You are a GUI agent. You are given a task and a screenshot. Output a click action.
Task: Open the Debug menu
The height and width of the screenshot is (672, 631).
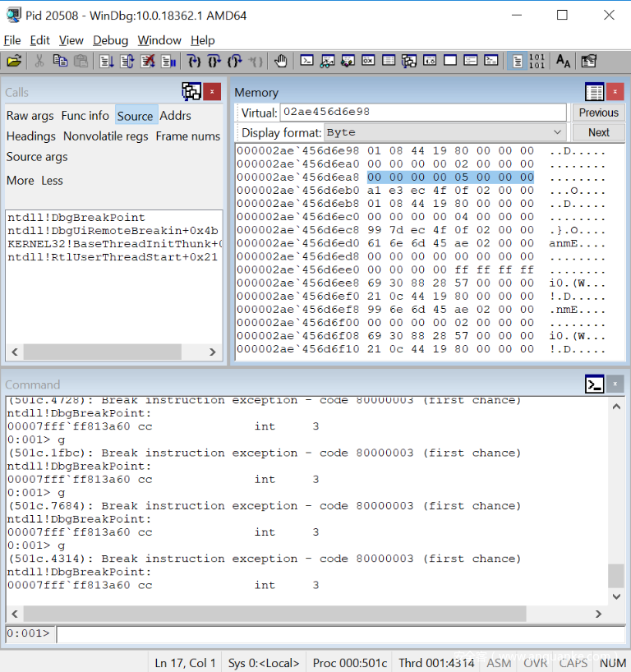tap(110, 40)
